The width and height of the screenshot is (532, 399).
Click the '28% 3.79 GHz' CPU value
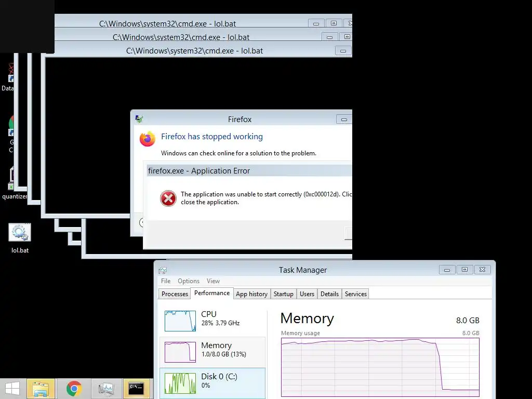coord(220,323)
